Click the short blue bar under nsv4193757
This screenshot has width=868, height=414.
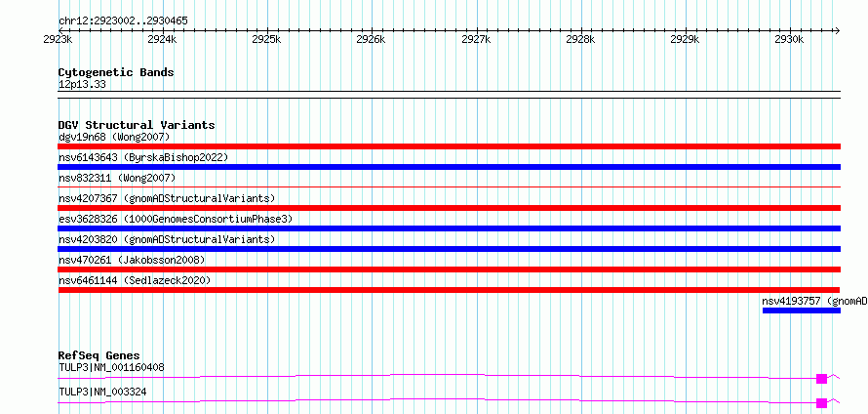point(801,310)
